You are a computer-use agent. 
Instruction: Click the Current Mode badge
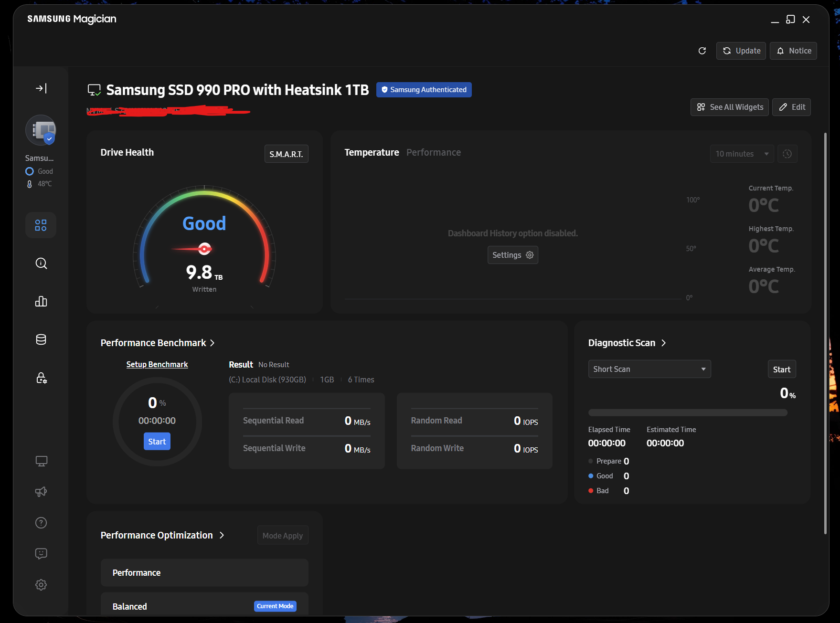pyautogui.click(x=275, y=606)
